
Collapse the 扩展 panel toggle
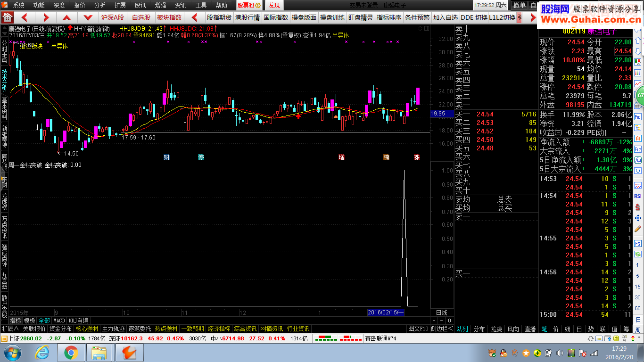pos(10,329)
